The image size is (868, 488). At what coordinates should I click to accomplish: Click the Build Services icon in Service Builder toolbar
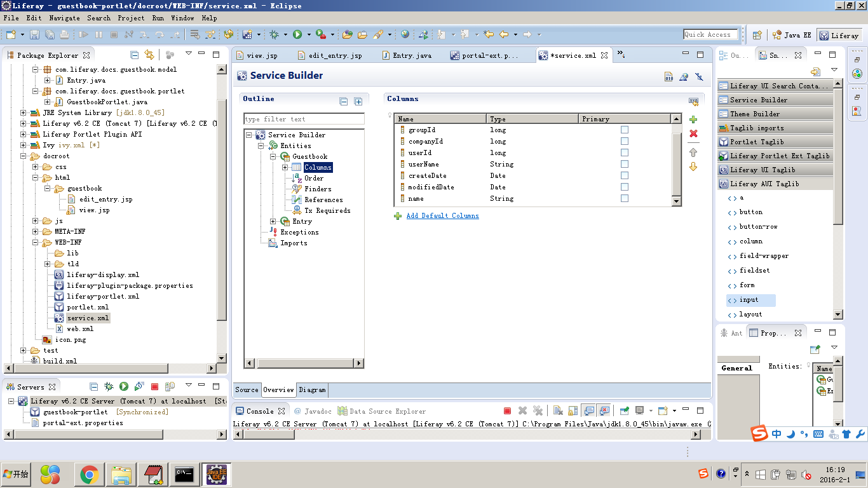coord(668,76)
